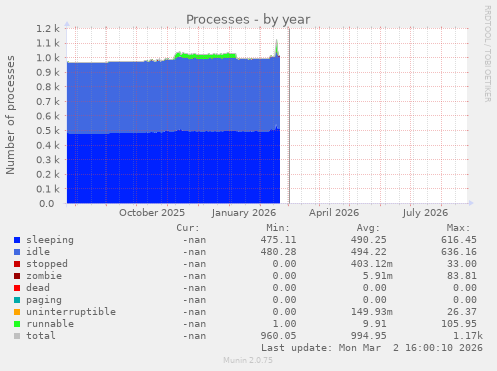Click the 'sleeping' legend label
Viewport: 497px width, 371px height.
point(50,240)
